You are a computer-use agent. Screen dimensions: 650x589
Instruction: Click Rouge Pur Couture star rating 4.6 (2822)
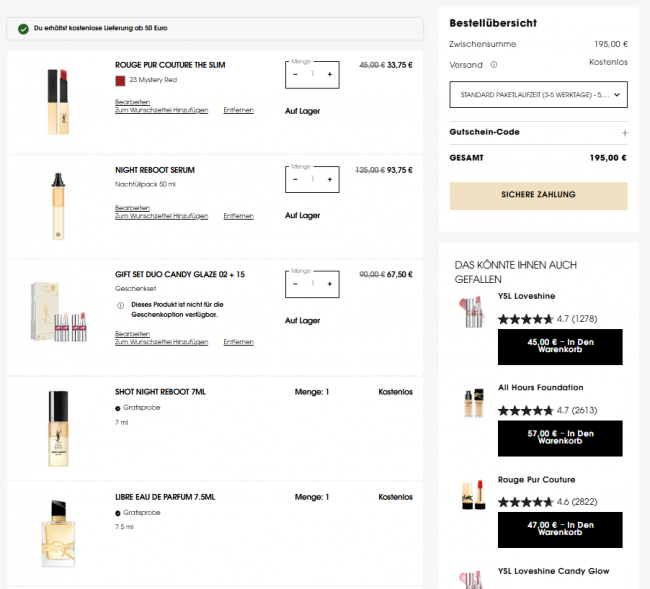tap(548, 502)
